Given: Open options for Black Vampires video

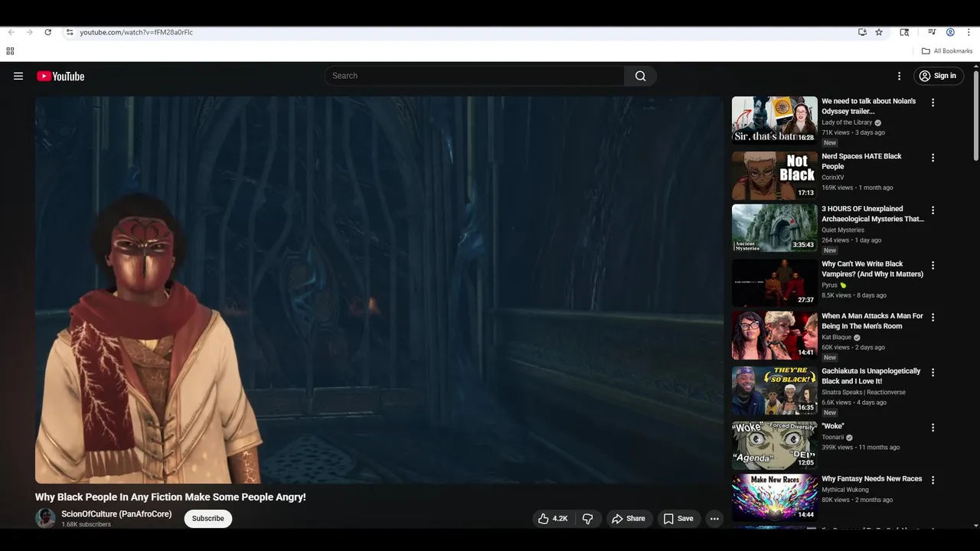Looking at the screenshot, I should coord(933,265).
